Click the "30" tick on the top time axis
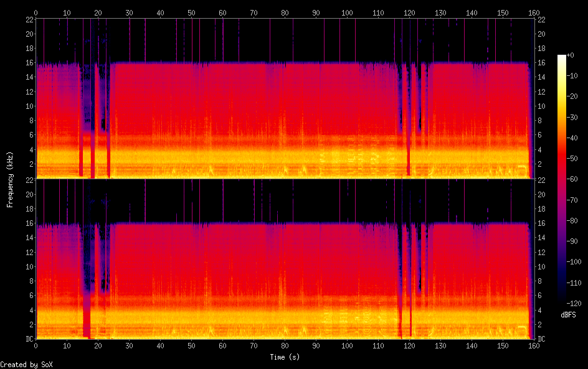The width and height of the screenshot is (588, 369). pyautogui.click(x=129, y=12)
